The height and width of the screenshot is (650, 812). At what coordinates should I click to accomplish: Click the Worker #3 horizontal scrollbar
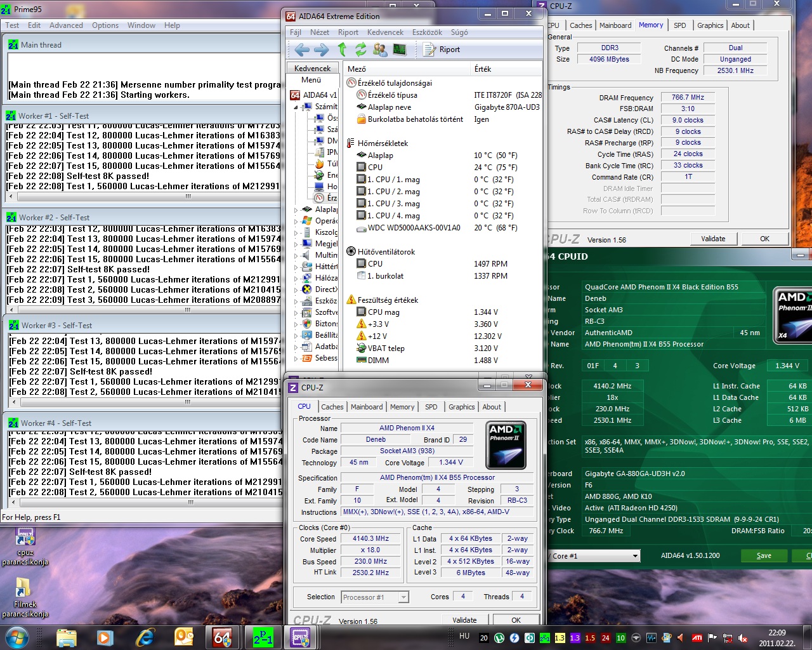(145, 402)
